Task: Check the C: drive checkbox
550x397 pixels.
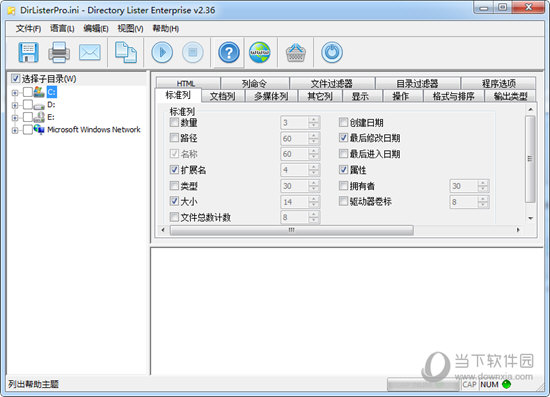Action: [x=28, y=92]
